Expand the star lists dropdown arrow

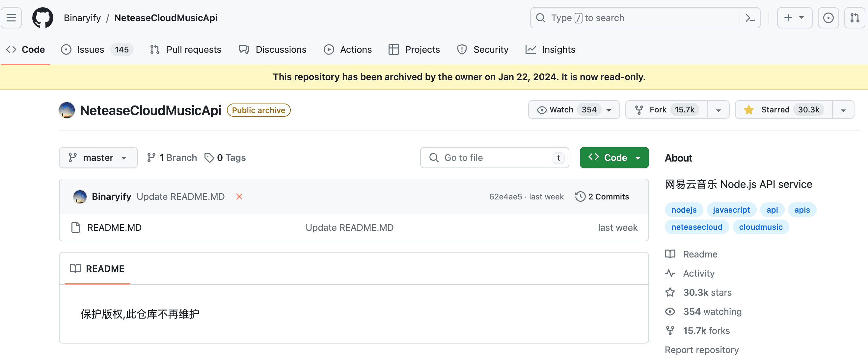(x=843, y=110)
